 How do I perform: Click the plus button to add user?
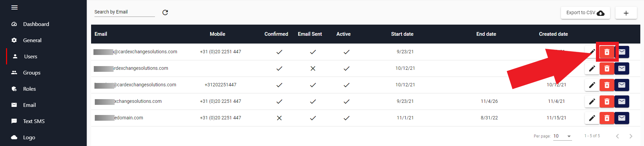coord(626,13)
